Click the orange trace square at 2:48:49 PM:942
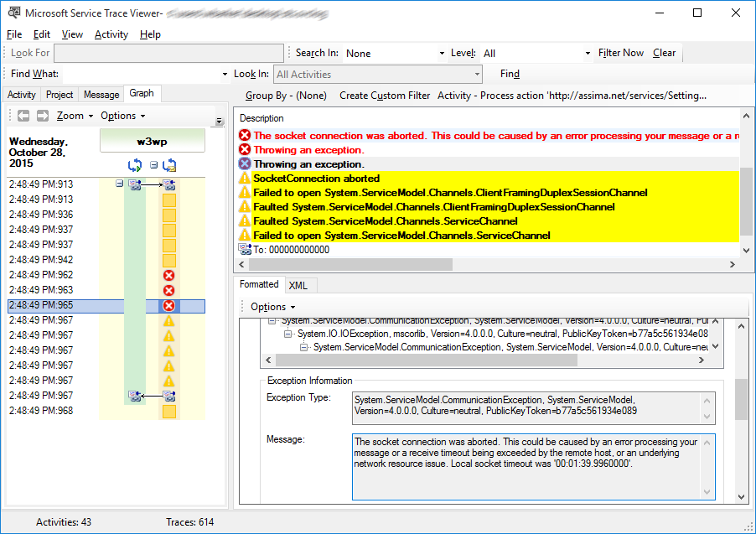 169,261
